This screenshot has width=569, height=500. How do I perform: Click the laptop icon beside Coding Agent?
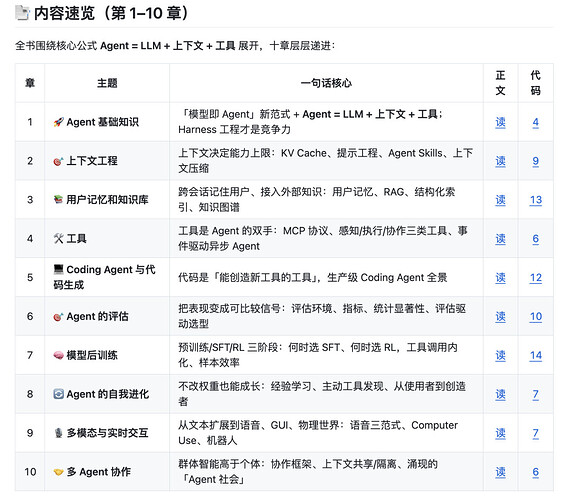(x=58, y=269)
